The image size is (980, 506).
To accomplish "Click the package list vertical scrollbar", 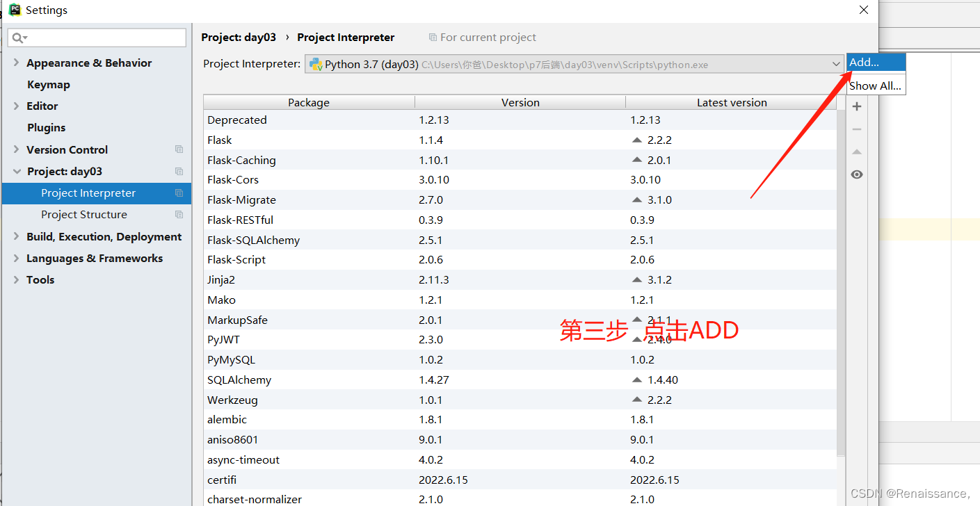I will [842, 281].
